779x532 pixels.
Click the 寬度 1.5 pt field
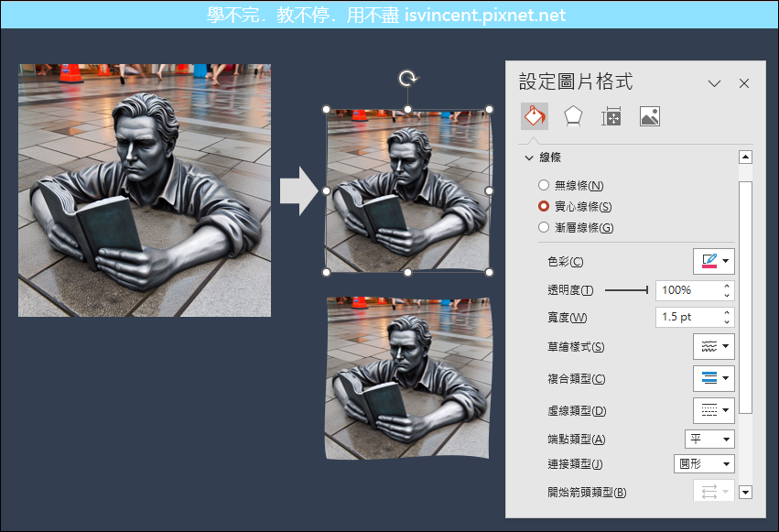[687, 317]
